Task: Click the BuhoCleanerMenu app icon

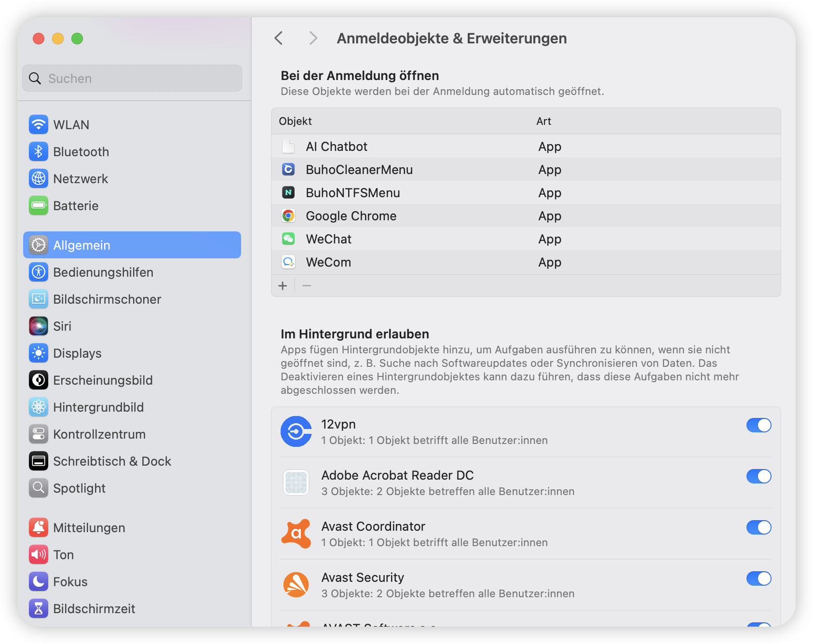Action: pos(288,169)
